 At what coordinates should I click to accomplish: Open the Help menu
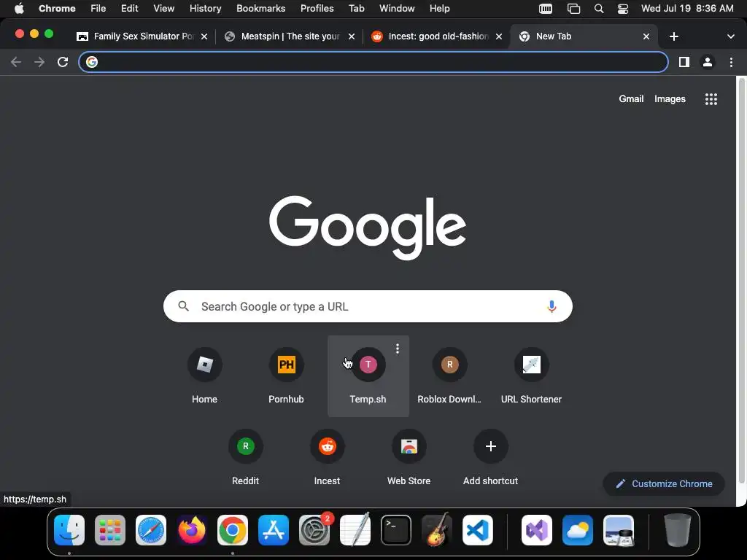pyautogui.click(x=439, y=9)
